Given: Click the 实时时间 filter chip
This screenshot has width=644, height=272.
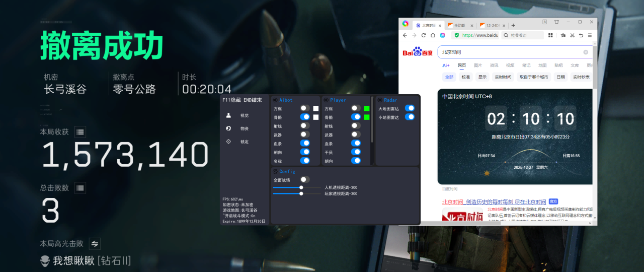Looking at the screenshot, I should tap(503, 77).
